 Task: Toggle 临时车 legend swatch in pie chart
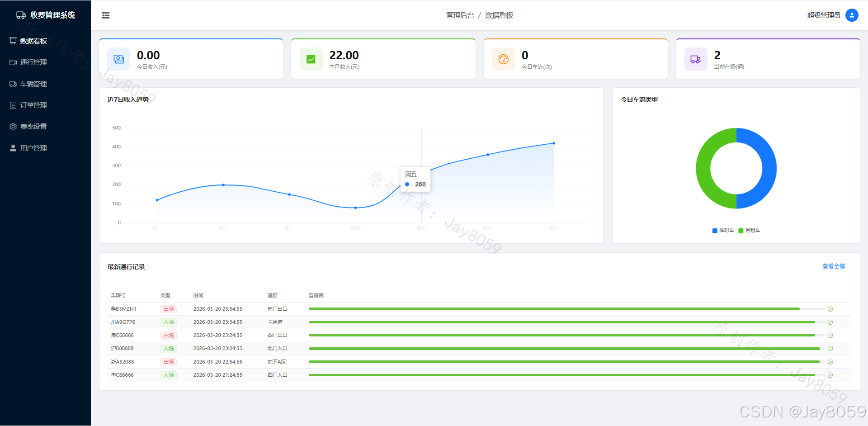coord(715,231)
